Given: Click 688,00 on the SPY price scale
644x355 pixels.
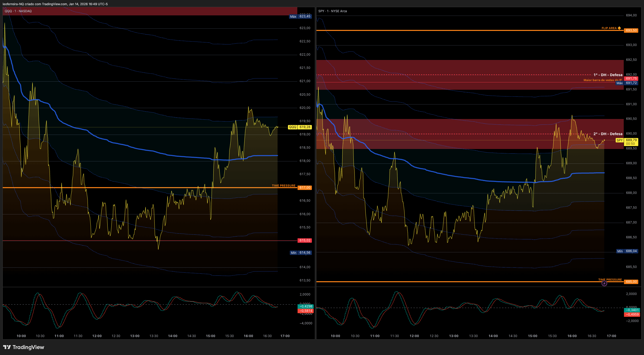Looking at the screenshot, I should click(x=631, y=193).
